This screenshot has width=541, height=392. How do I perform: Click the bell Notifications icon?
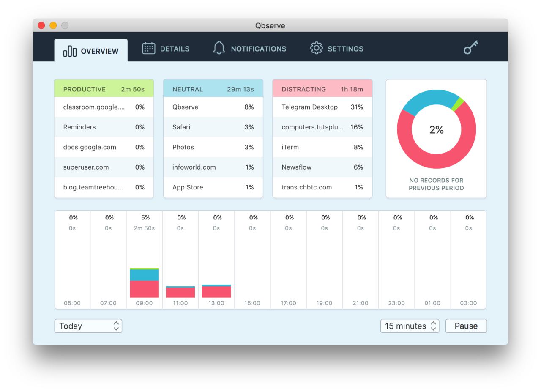coord(219,48)
